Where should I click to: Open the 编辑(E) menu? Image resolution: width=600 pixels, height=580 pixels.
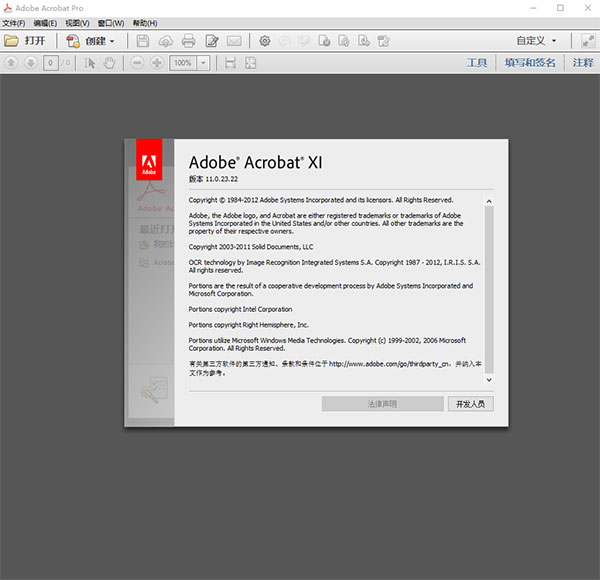point(45,23)
